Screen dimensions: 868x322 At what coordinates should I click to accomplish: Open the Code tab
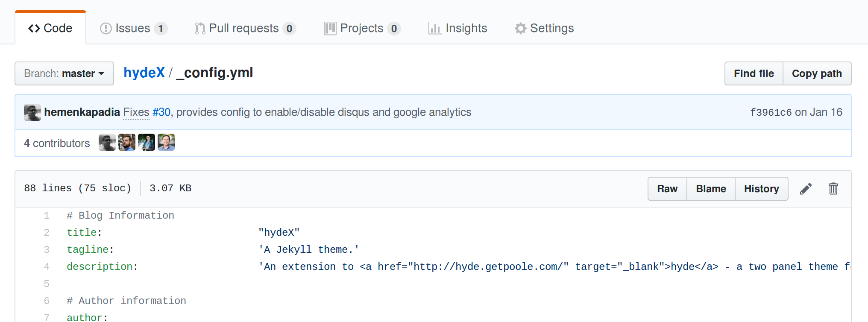50,28
